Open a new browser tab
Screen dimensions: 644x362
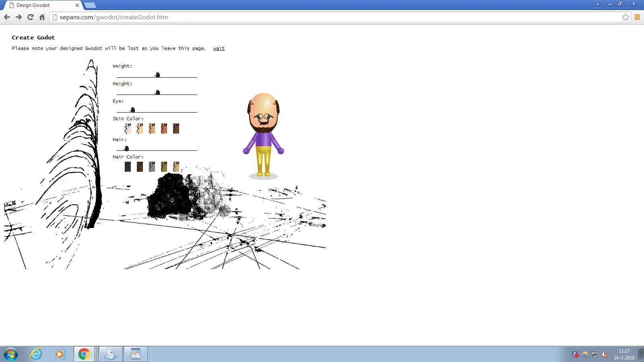[x=90, y=5]
